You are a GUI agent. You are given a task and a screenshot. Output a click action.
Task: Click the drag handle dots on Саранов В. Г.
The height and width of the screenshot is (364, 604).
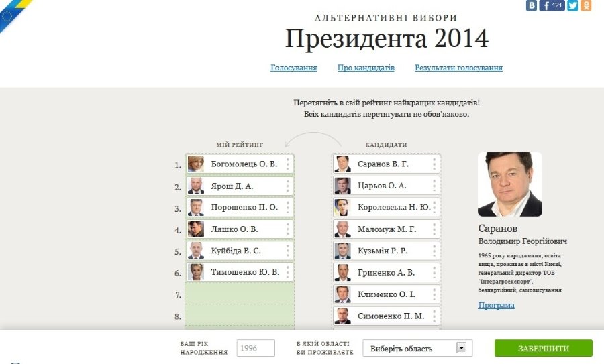pyautogui.click(x=434, y=164)
